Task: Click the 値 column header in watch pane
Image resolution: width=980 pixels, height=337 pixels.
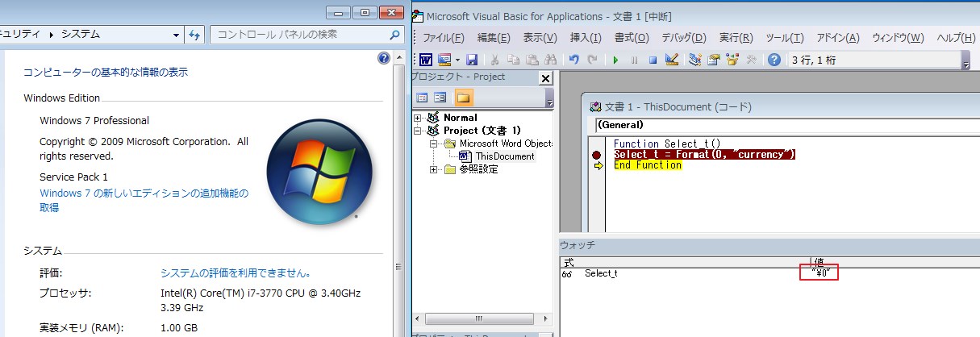Action: [896, 262]
